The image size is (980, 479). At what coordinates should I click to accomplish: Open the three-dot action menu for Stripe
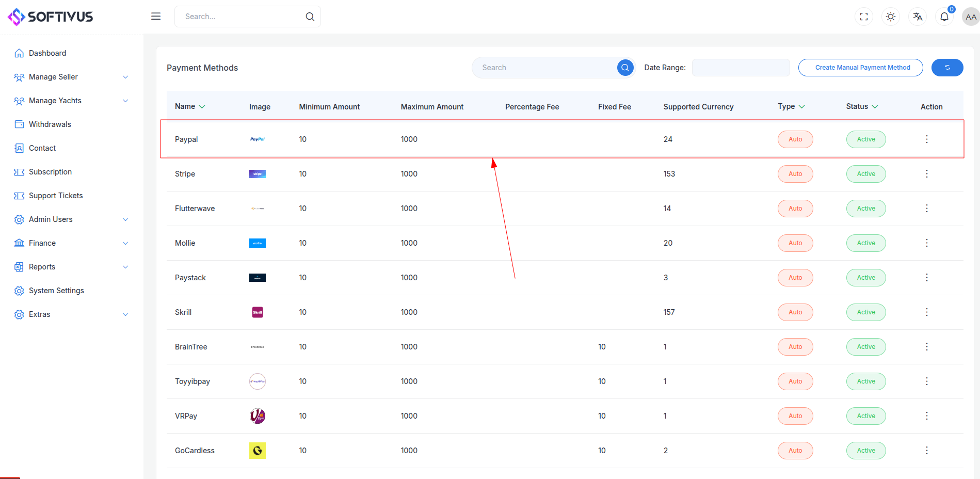coord(927,174)
